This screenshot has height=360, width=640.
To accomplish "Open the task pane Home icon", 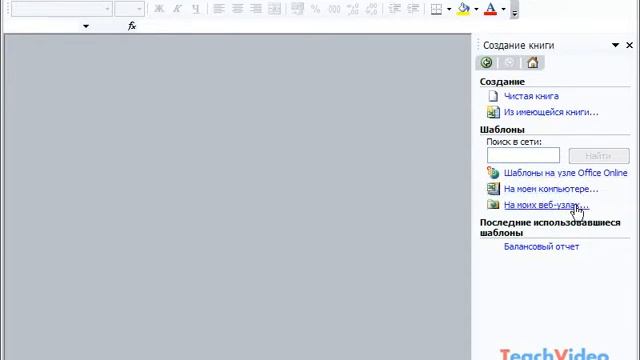I will click(532, 62).
